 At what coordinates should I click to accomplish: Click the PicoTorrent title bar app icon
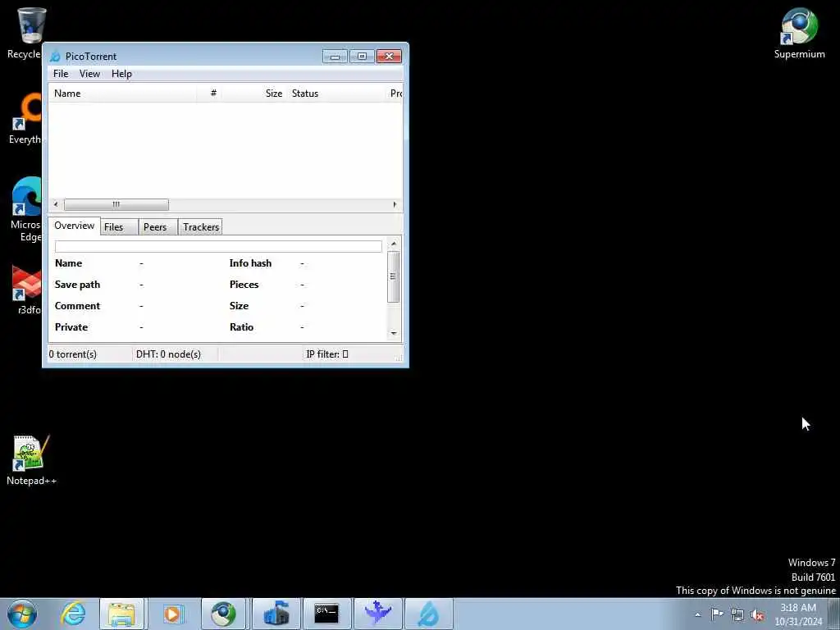55,57
